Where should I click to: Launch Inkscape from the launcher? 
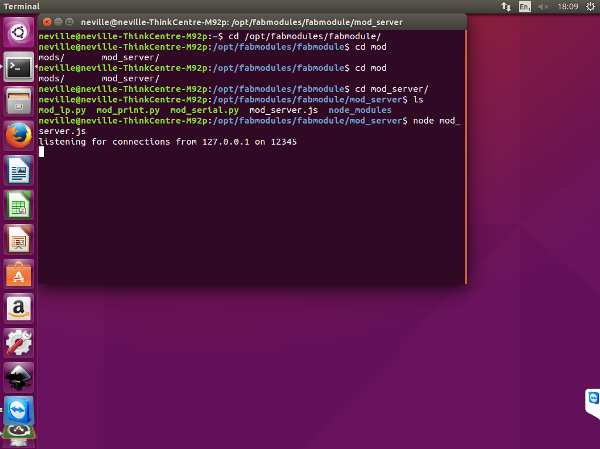pos(18,377)
